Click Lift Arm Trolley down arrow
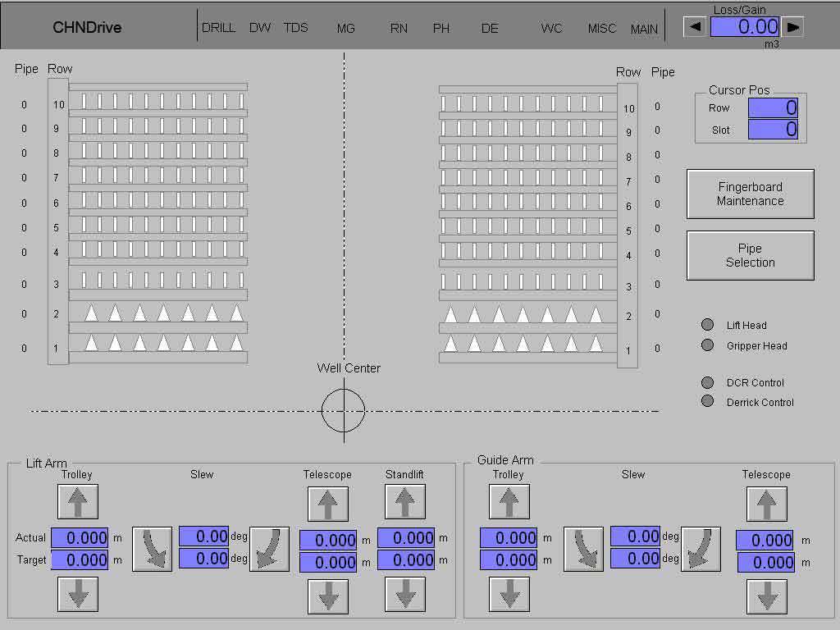 click(78, 594)
